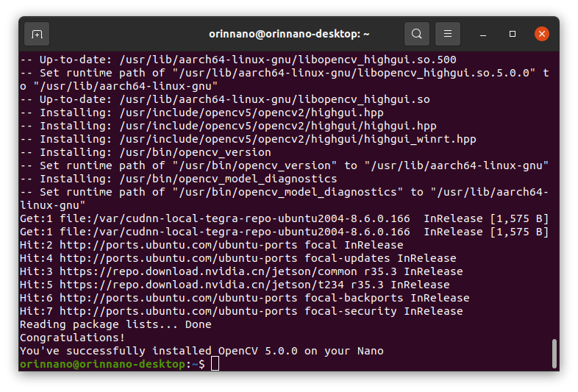Click 'Up-to-date' libopencv_highgui.so.500 line

pyautogui.click(x=238, y=60)
